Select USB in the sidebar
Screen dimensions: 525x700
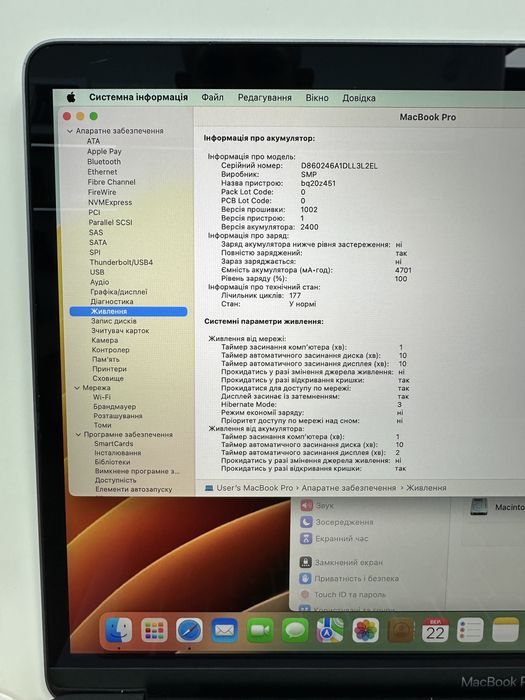click(x=97, y=272)
